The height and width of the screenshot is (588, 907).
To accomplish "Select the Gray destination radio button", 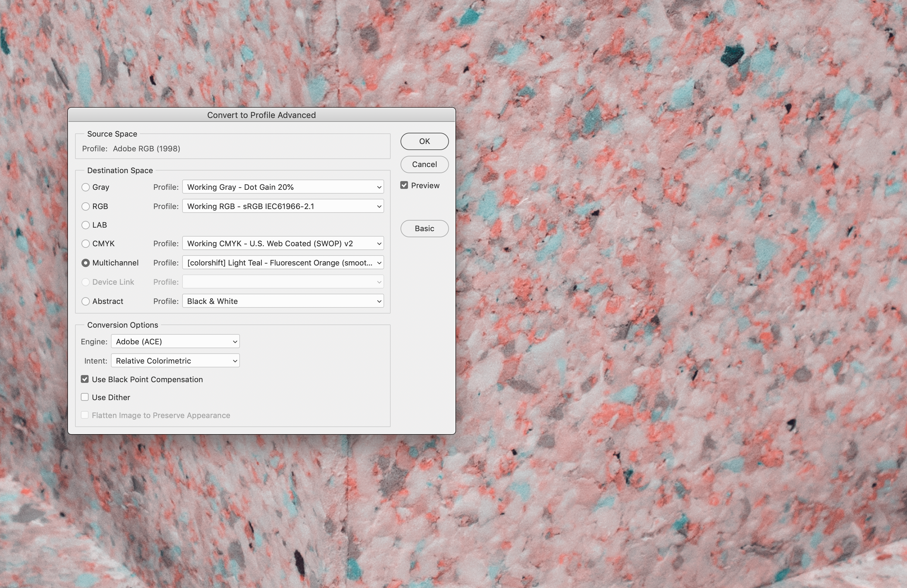I will [86, 187].
